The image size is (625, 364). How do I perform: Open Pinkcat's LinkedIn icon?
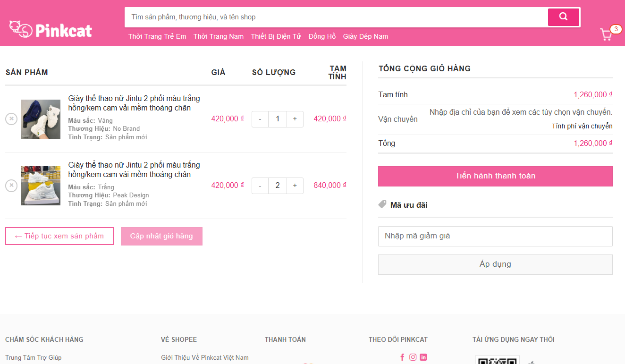pyautogui.click(x=423, y=357)
